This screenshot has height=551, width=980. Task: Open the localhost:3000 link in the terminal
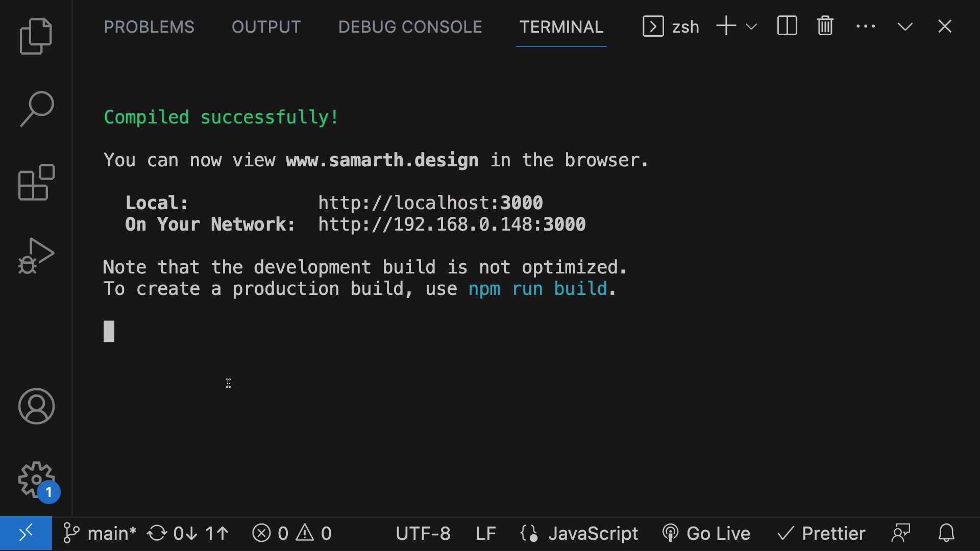click(x=430, y=203)
